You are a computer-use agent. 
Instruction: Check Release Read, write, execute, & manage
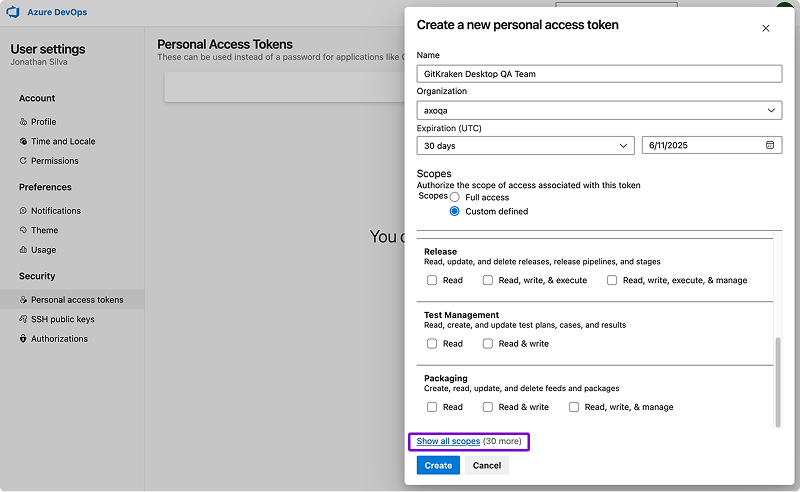612,280
